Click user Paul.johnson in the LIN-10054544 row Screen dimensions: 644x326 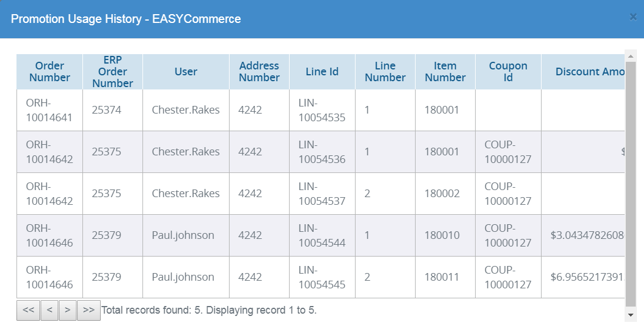click(182, 235)
